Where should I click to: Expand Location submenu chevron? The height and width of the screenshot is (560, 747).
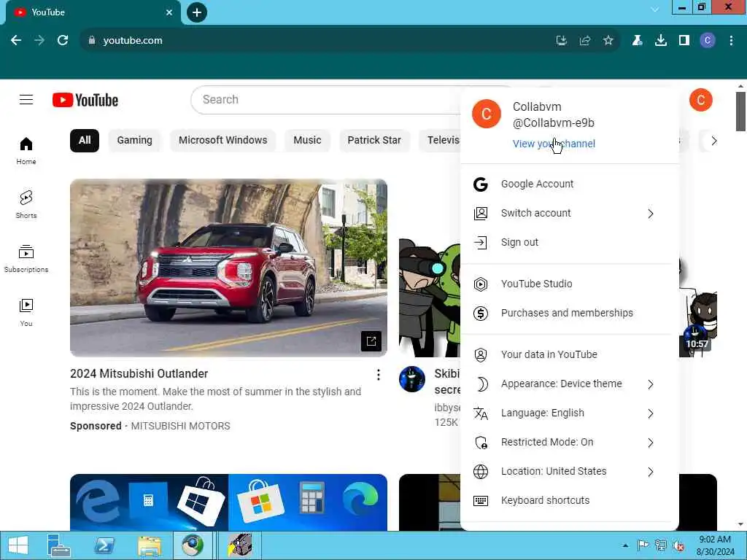pos(651,472)
